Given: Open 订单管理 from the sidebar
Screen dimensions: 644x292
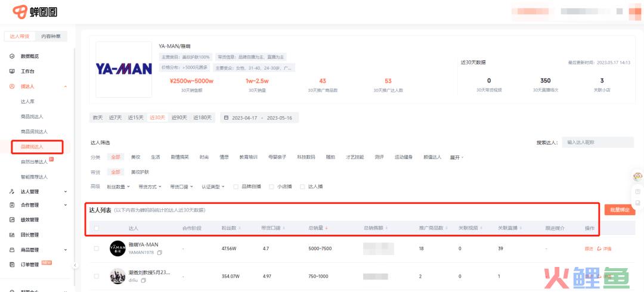Looking at the screenshot, I should pos(30,265).
